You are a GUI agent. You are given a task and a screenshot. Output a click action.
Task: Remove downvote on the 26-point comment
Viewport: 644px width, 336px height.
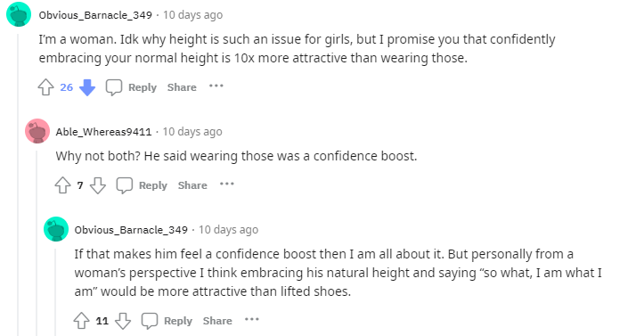[x=87, y=87]
